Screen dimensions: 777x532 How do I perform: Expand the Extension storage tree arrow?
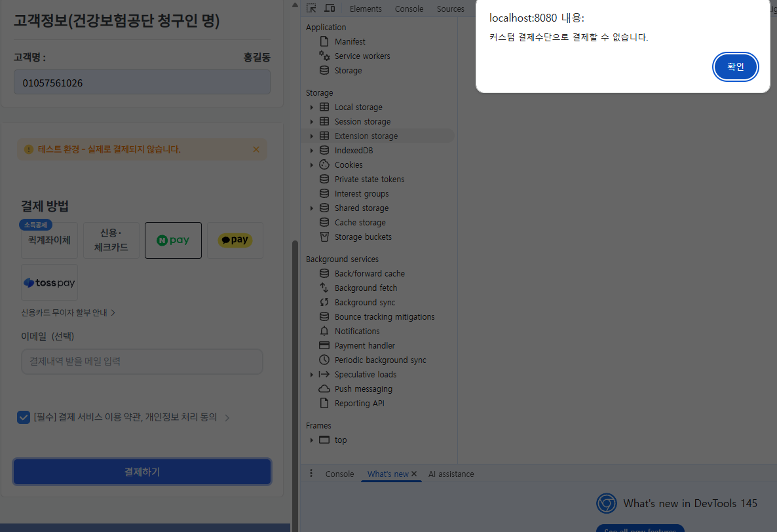point(312,136)
